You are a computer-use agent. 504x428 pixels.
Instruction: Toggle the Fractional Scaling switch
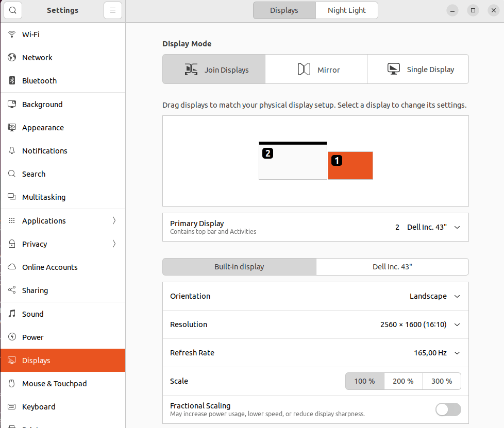[x=448, y=409]
